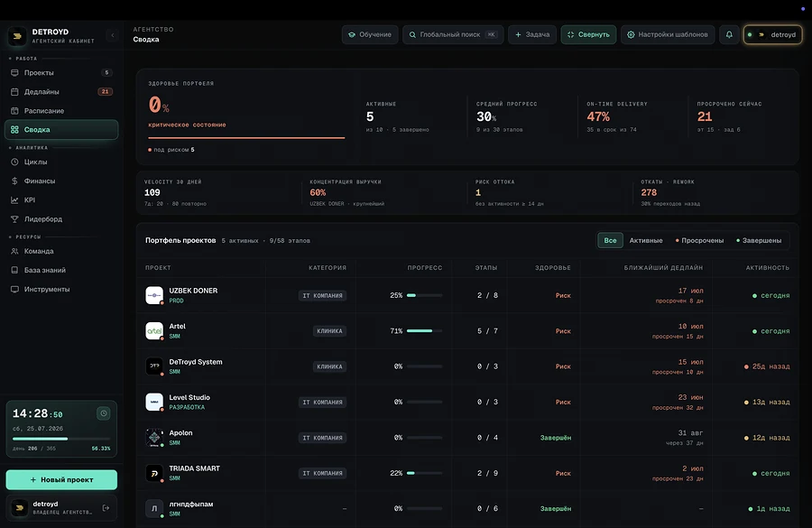The width and height of the screenshot is (812, 528).
Task: Click the notification bell icon
Action: click(729, 34)
